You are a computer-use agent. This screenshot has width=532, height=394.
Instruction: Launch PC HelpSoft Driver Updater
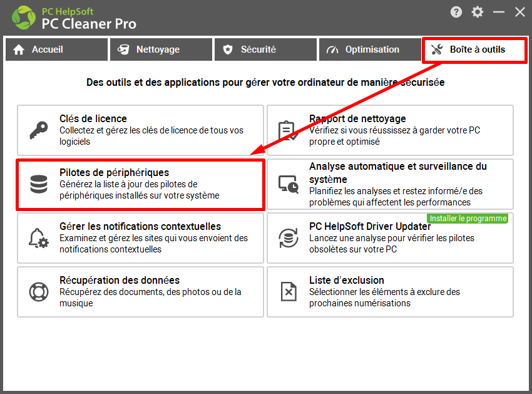point(390,238)
